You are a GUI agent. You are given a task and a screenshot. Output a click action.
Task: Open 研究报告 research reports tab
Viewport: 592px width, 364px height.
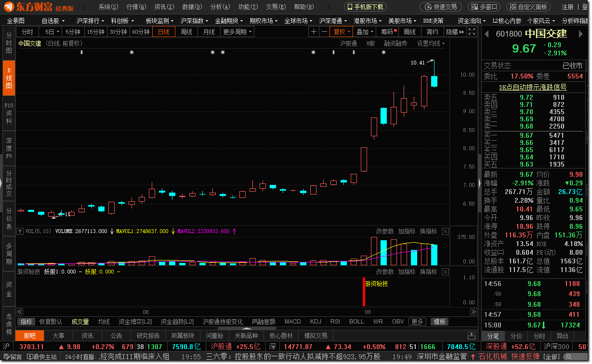click(148, 336)
